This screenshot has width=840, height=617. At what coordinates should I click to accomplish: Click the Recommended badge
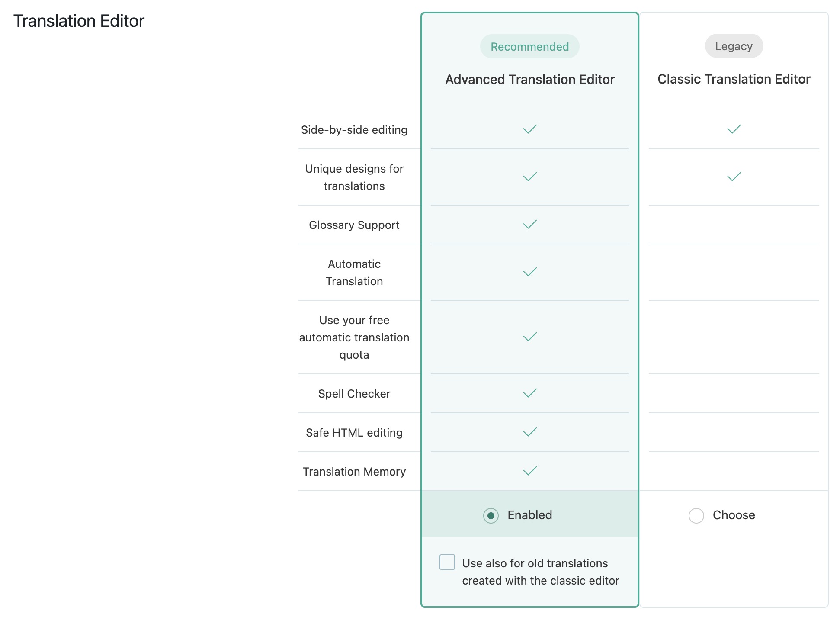pos(529,47)
